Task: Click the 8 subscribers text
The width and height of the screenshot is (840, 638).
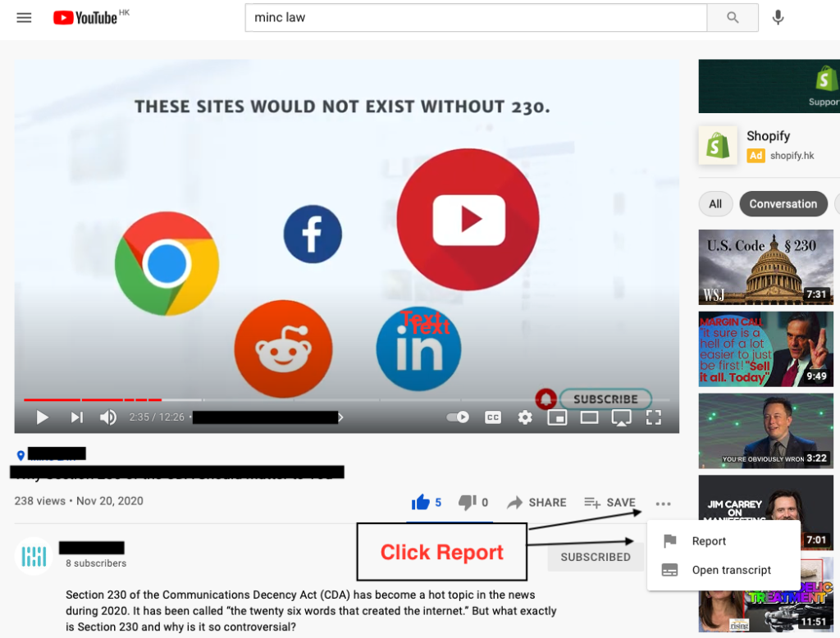Action: (96, 563)
